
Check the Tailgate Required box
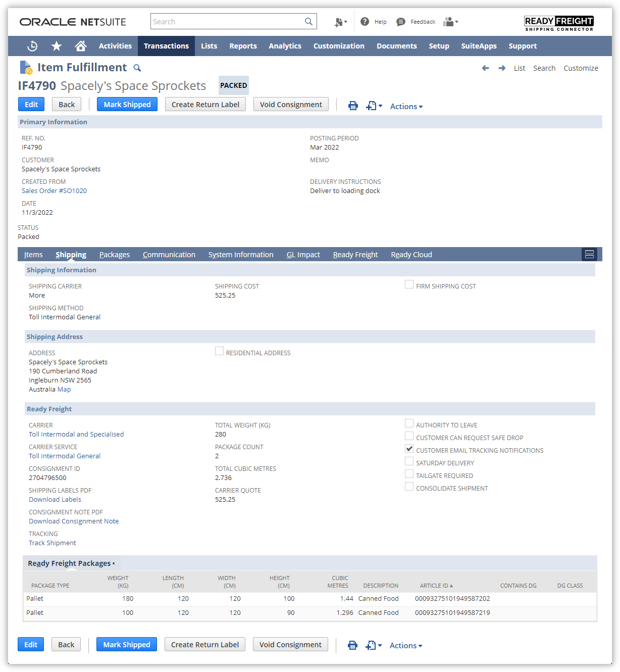409,473
